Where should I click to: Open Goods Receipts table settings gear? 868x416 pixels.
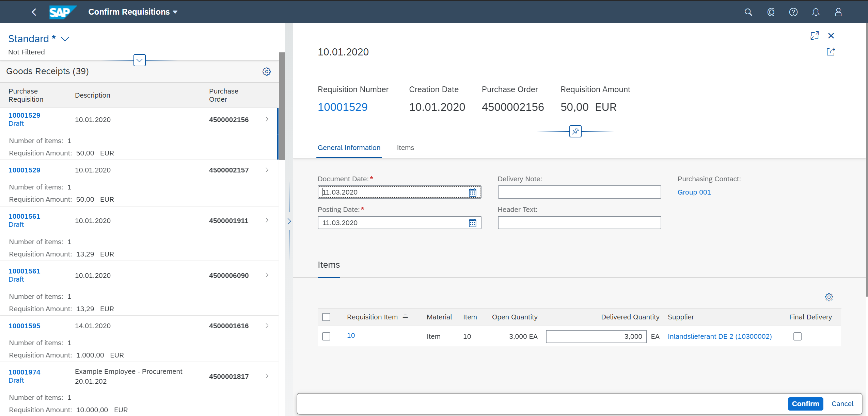click(x=267, y=71)
